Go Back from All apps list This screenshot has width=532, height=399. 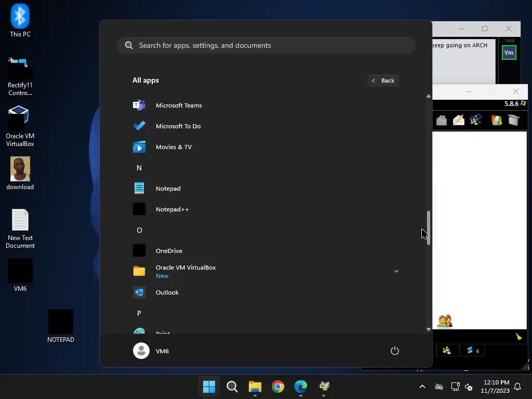coord(383,81)
